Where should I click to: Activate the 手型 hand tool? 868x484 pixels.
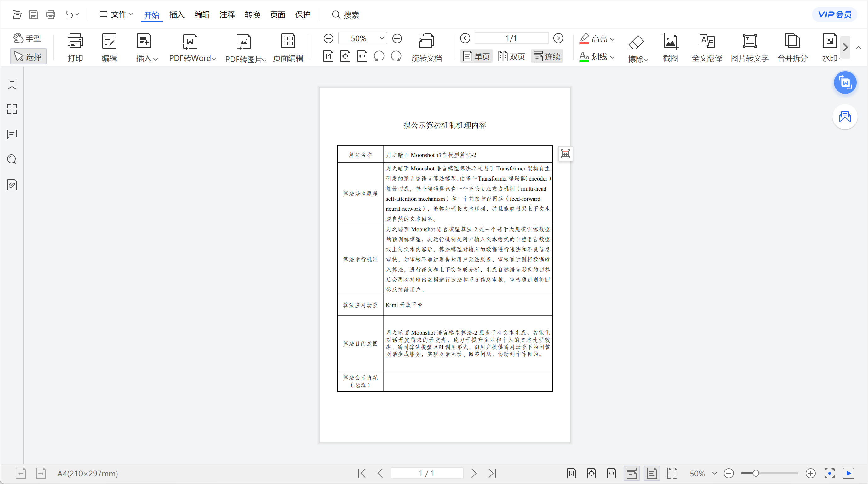(27, 38)
